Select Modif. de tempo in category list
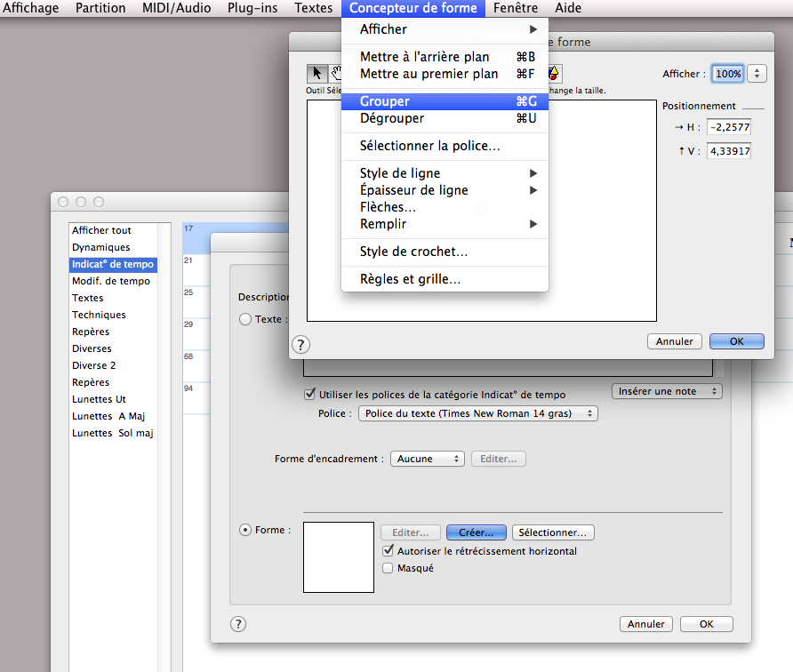 [111, 281]
